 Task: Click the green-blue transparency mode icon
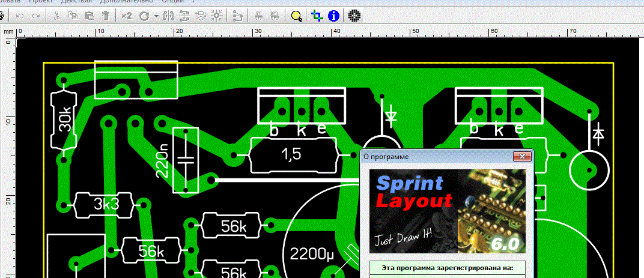pos(317,16)
